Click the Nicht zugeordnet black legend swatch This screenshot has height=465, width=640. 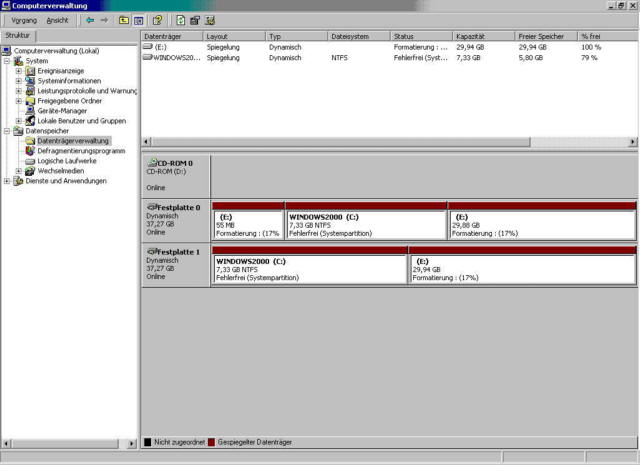click(x=148, y=442)
